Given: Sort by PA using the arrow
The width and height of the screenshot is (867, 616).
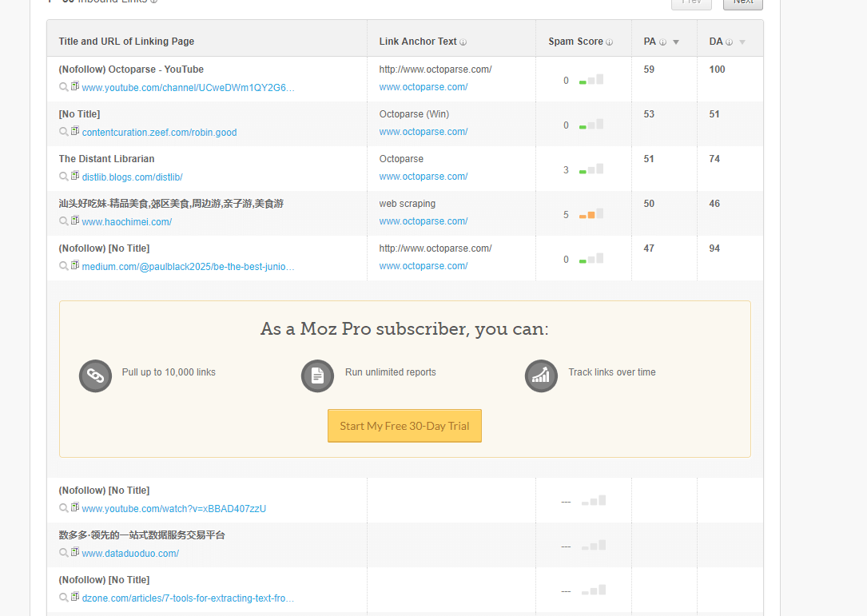Looking at the screenshot, I should [x=676, y=42].
